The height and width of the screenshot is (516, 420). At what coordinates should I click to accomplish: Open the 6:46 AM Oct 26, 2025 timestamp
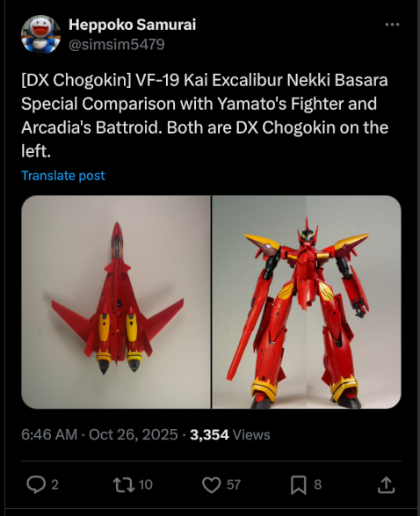coord(99,434)
